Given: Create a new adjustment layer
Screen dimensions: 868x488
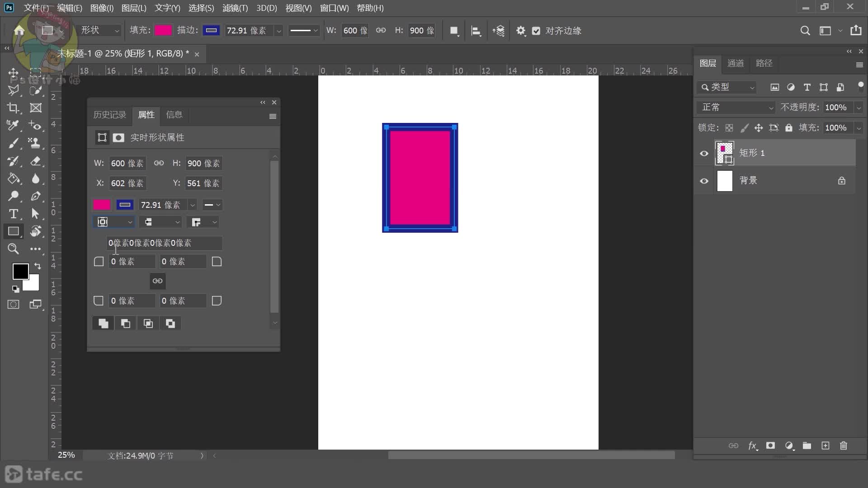Looking at the screenshot, I should [x=789, y=446].
